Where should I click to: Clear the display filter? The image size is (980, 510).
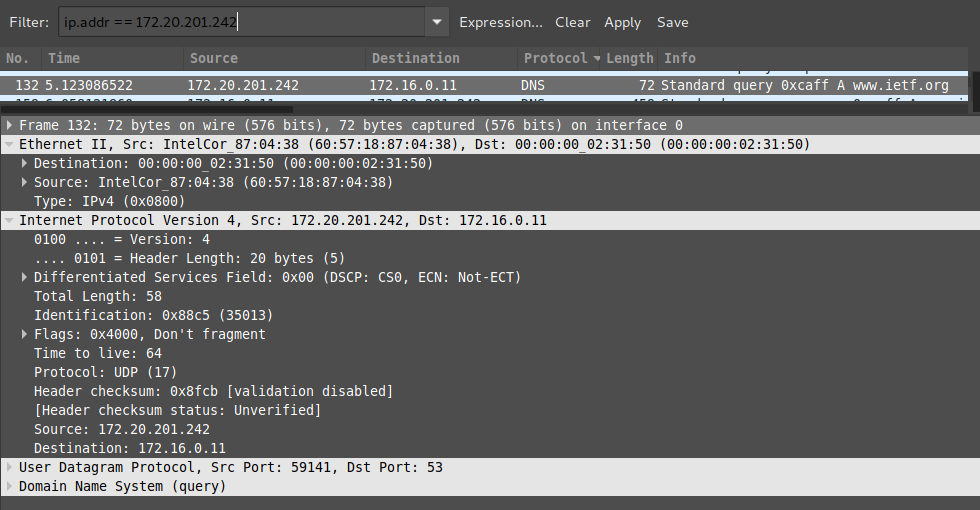(572, 22)
